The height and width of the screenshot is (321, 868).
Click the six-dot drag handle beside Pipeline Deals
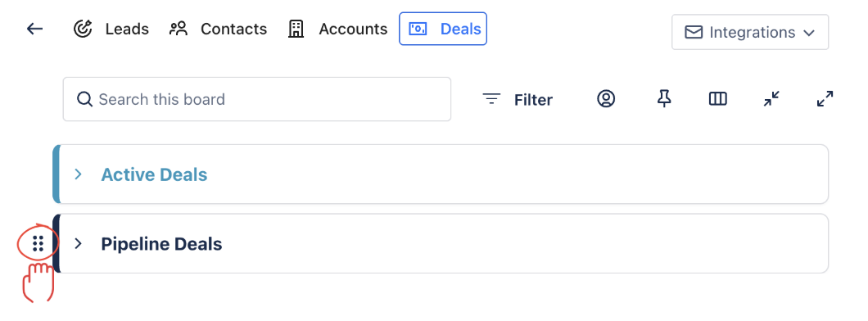coord(38,243)
